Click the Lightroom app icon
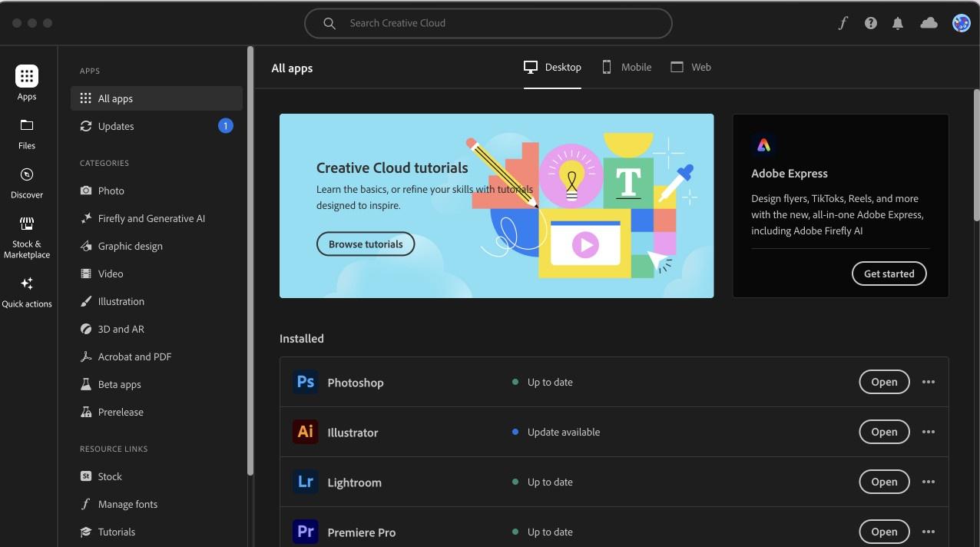 (x=306, y=482)
